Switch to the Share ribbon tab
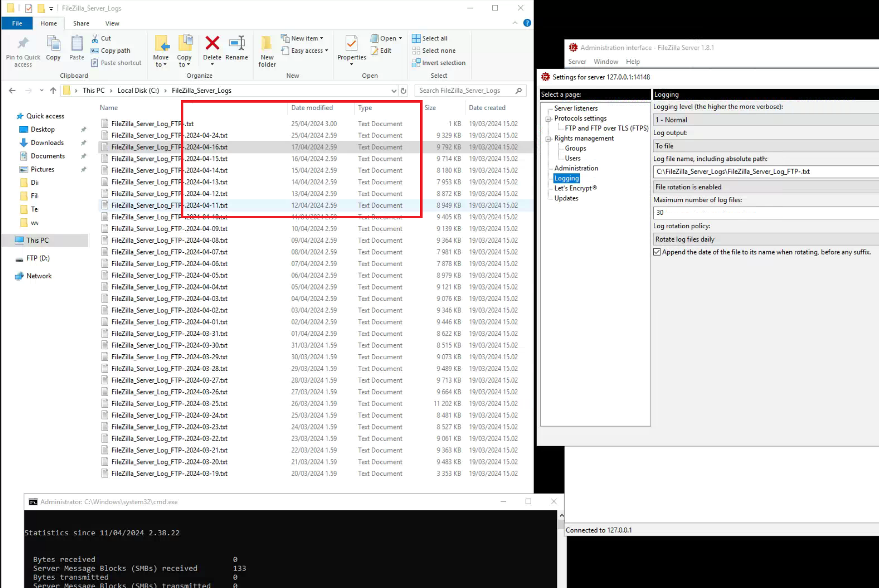Viewport: 879px width, 588px height. click(x=81, y=23)
